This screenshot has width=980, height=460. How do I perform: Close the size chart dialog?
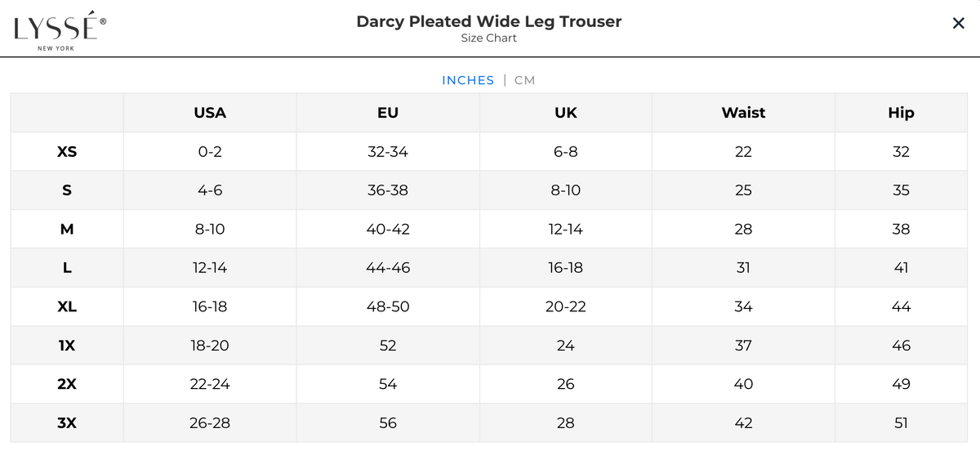pos(958,24)
